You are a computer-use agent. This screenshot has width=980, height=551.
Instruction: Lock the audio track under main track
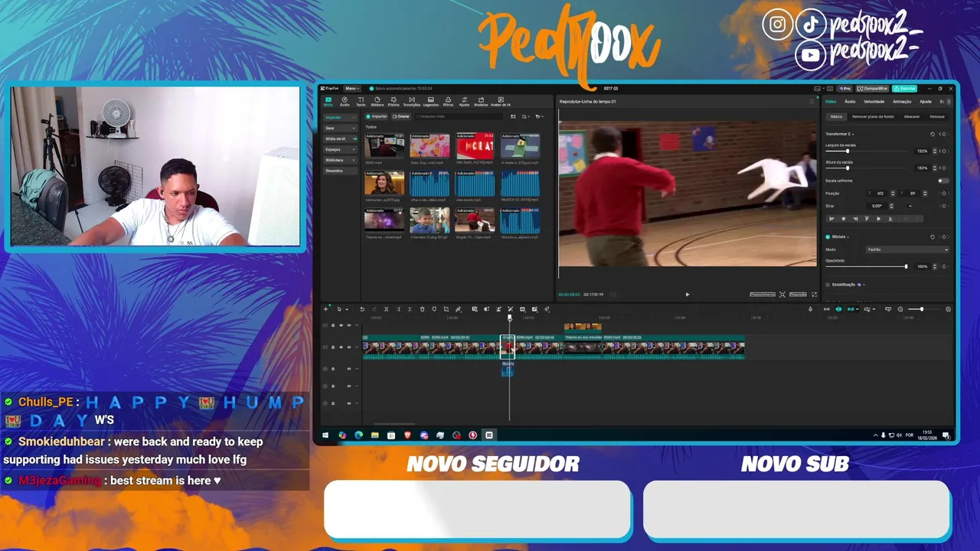coord(333,369)
